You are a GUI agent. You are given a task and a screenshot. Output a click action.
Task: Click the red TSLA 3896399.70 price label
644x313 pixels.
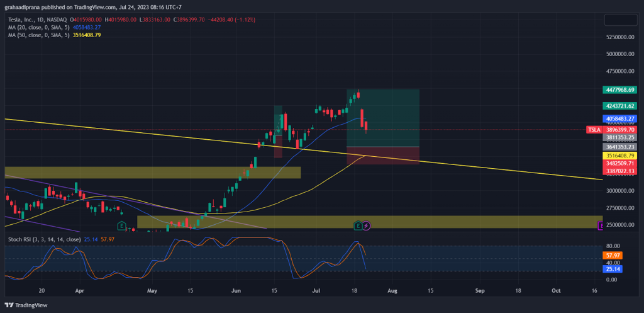tap(611, 130)
